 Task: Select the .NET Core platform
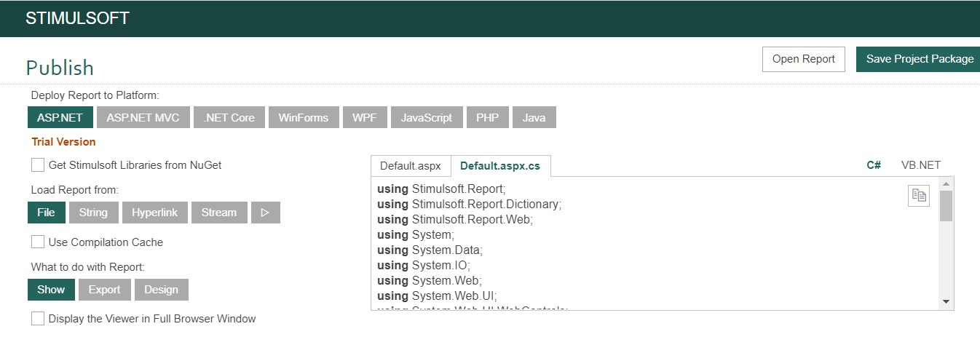click(229, 117)
